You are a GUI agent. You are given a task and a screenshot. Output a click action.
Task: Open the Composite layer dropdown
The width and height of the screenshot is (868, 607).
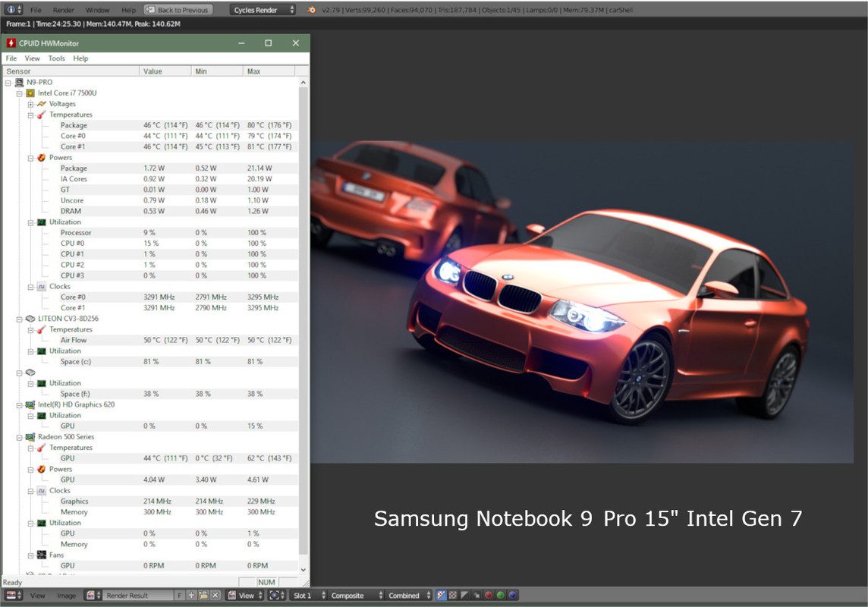coord(357,596)
